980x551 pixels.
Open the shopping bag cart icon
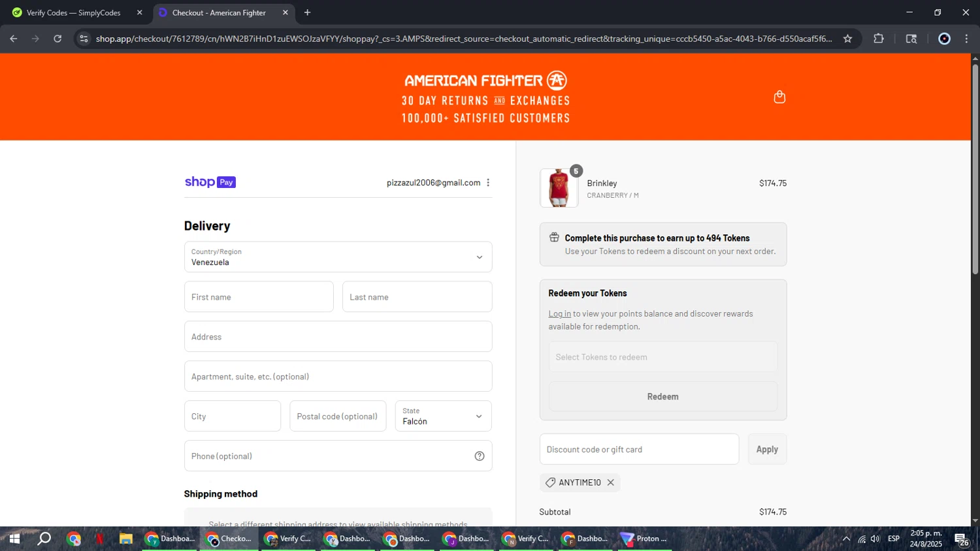[x=779, y=97]
